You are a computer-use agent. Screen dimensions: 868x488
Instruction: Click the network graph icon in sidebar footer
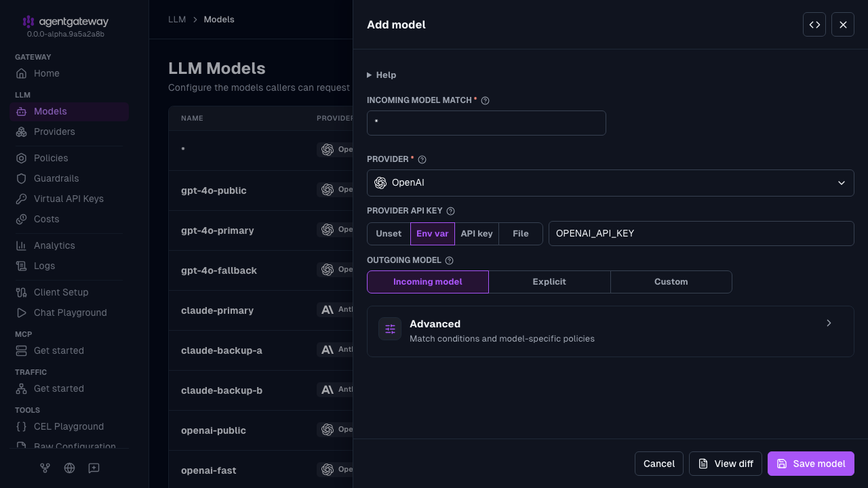pyautogui.click(x=45, y=468)
